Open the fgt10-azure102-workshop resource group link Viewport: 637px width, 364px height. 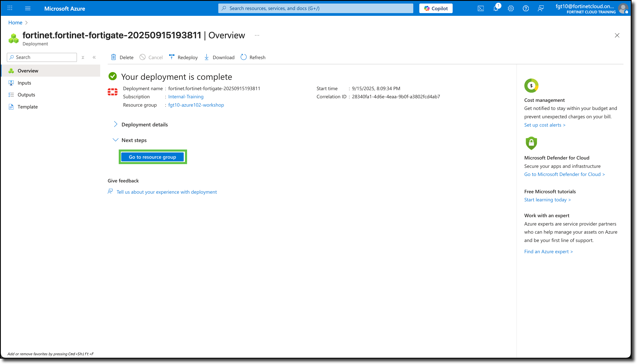pyautogui.click(x=196, y=105)
